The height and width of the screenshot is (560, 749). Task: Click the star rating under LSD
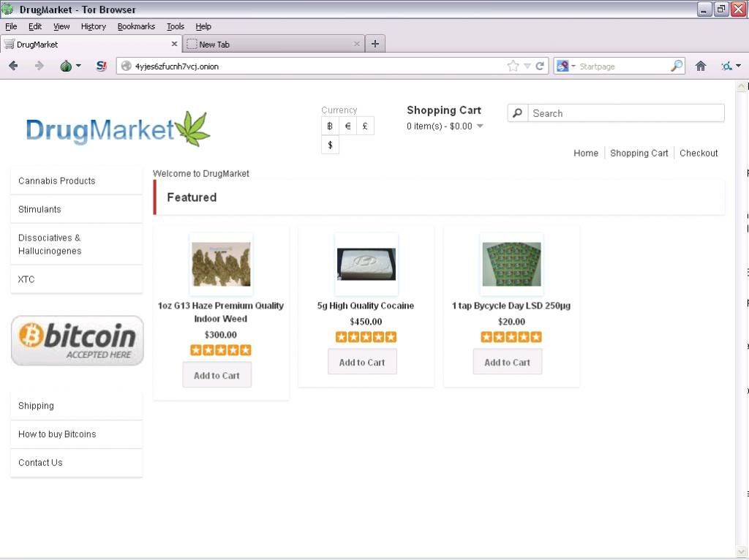click(511, 337)
